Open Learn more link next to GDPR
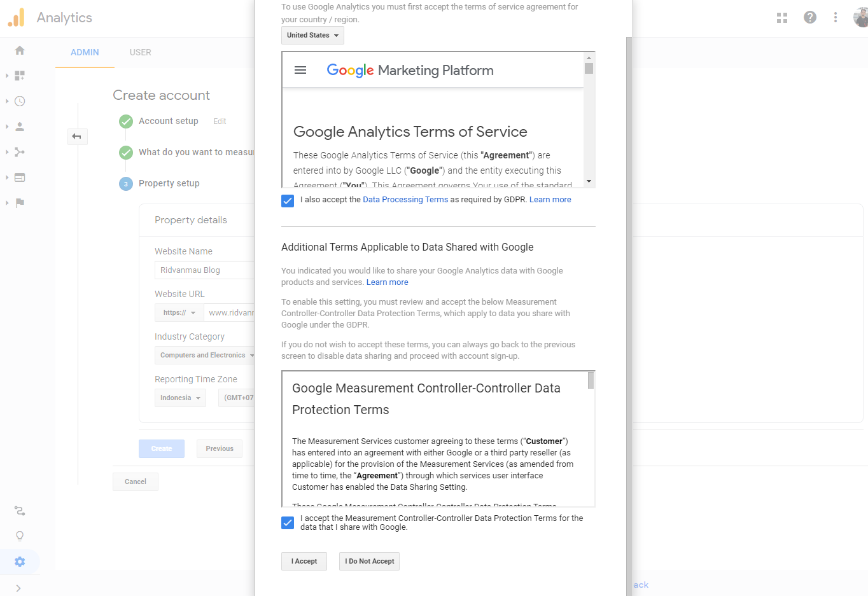868x596 pixels. [550, 200]
